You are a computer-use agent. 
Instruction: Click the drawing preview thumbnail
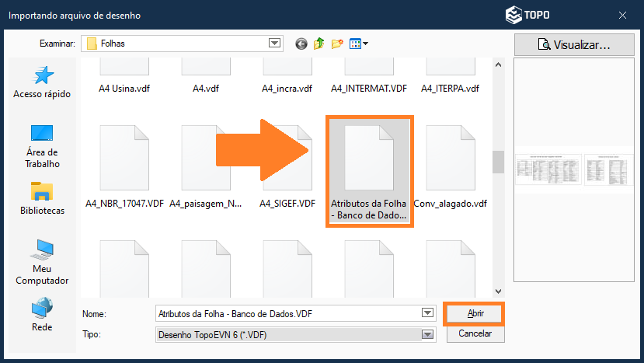coord(576,169)
